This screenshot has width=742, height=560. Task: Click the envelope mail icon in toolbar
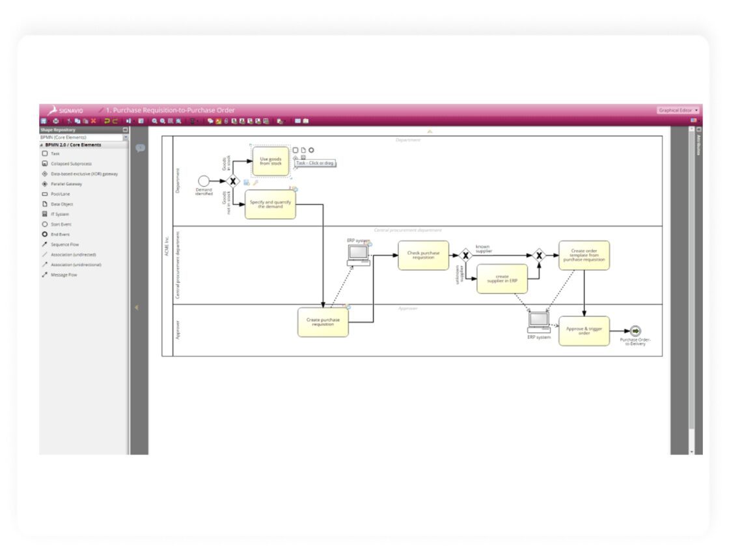[297, 121]
